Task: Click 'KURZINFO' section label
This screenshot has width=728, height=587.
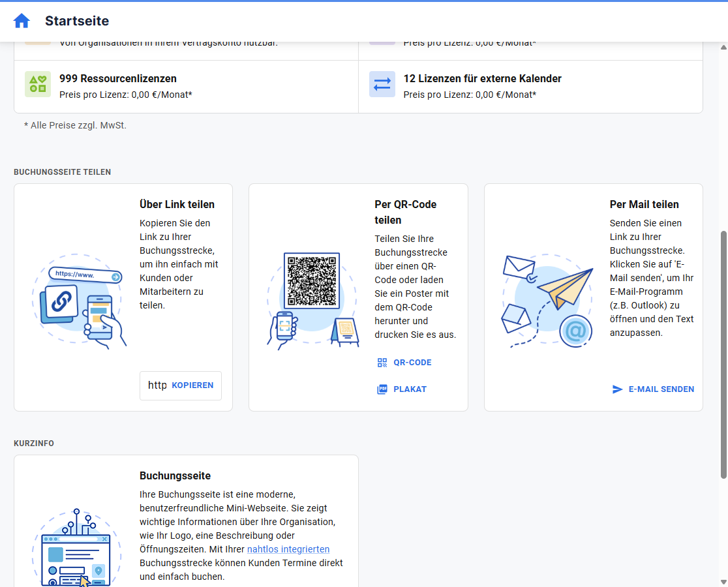Action: click(x=34, y=444)
